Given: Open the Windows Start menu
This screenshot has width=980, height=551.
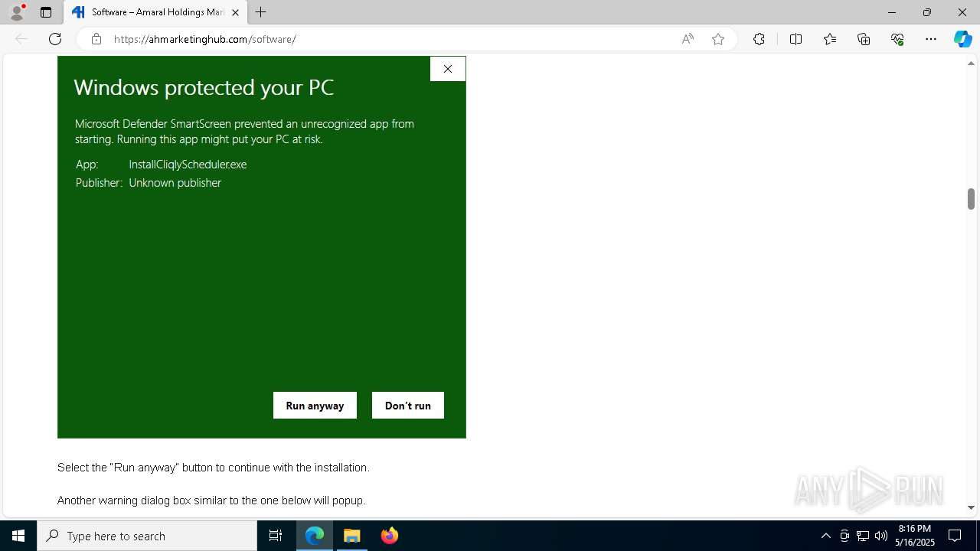Looking at the screenshot, I should (18, 536).
